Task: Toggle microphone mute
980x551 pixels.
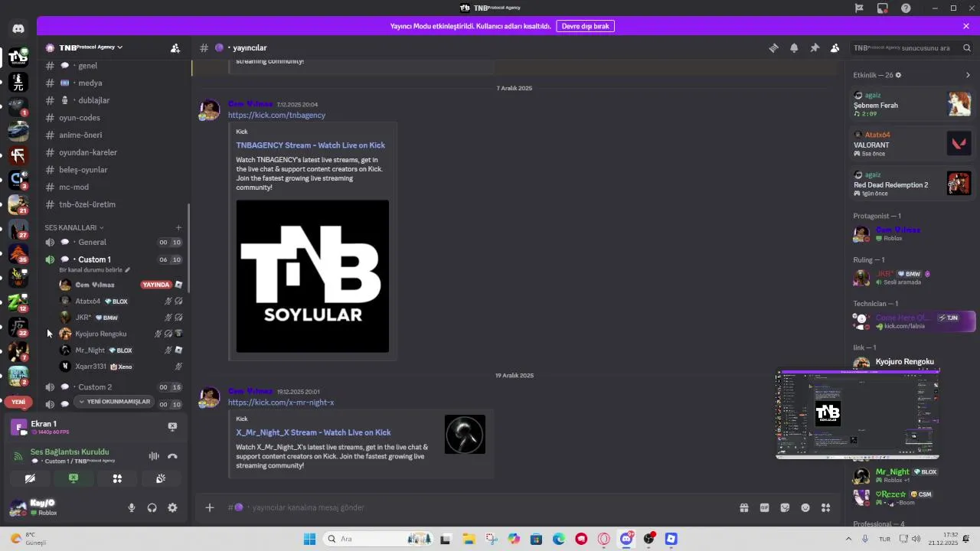Action: click(132, 507)
